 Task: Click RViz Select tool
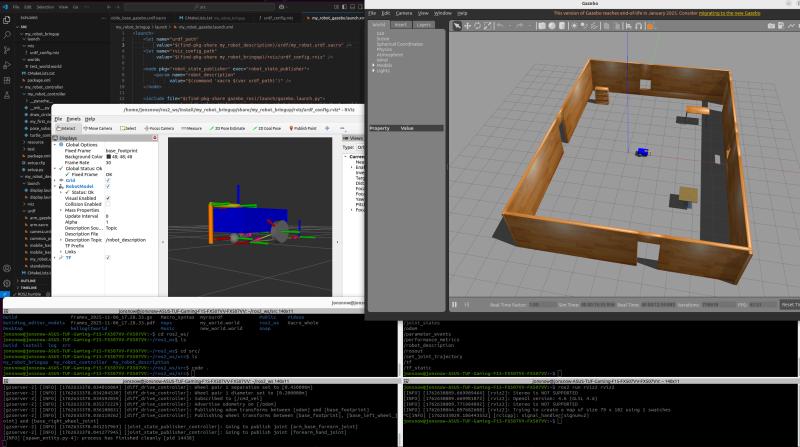pyautogui.click(x=129, y=128)
